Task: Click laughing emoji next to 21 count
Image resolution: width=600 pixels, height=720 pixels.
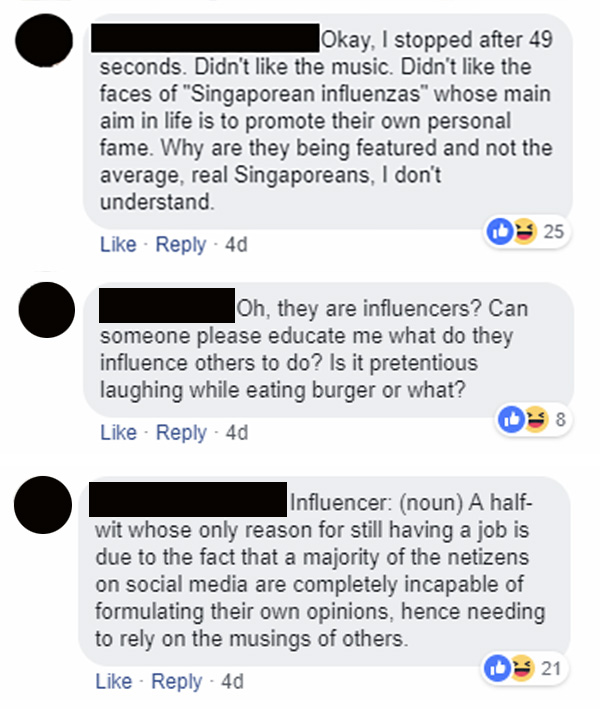Action: [x=522, y=668]
